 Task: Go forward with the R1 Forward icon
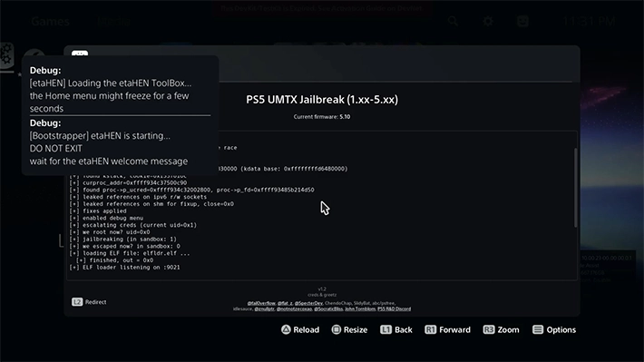click(430, 329)
